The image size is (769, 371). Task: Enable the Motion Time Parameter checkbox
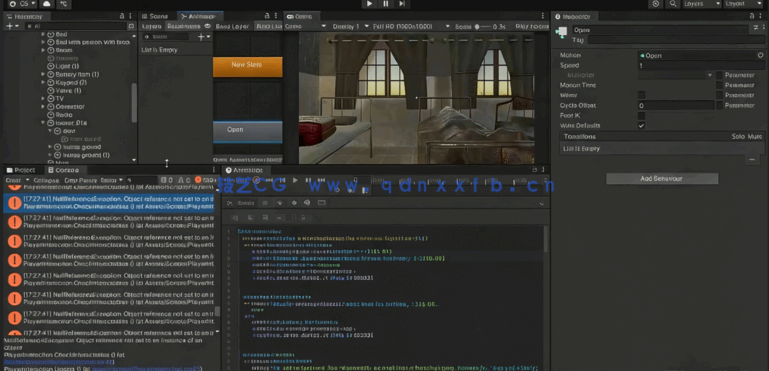click(x=719, y=85)
